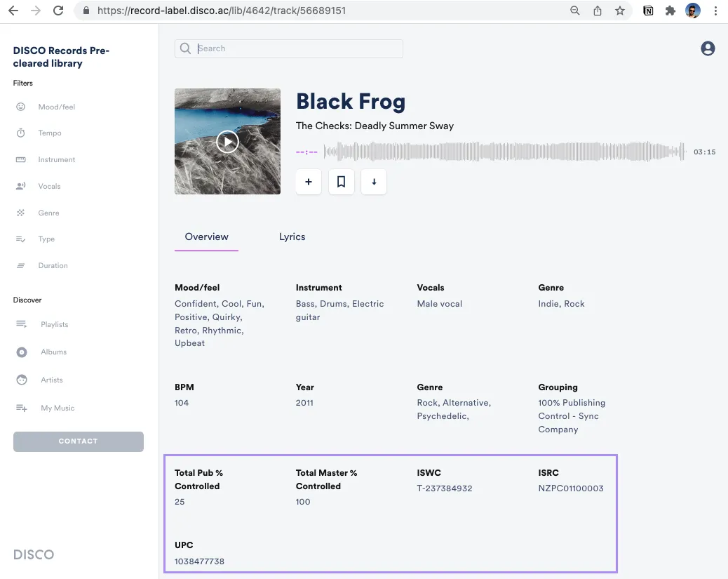Open the Duration filter icon

click(21, 265)
